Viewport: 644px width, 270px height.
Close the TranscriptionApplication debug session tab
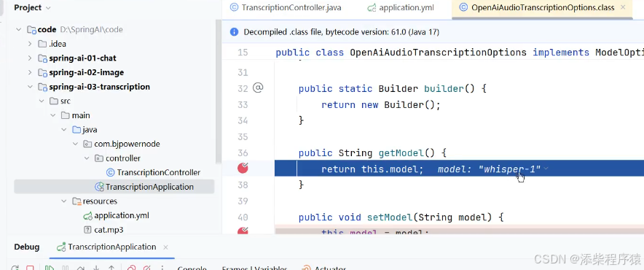point(165,247)
